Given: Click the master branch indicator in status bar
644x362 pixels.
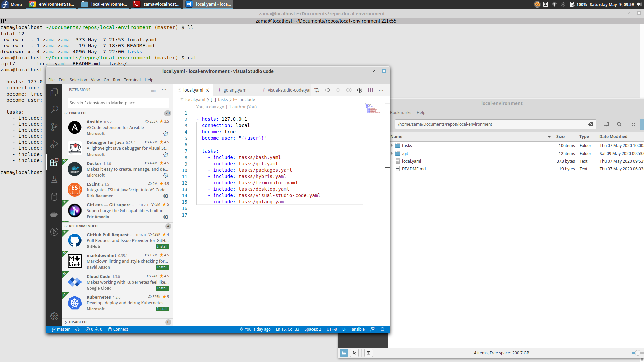Looking at the screenshot, I should (x=61, y=329).
